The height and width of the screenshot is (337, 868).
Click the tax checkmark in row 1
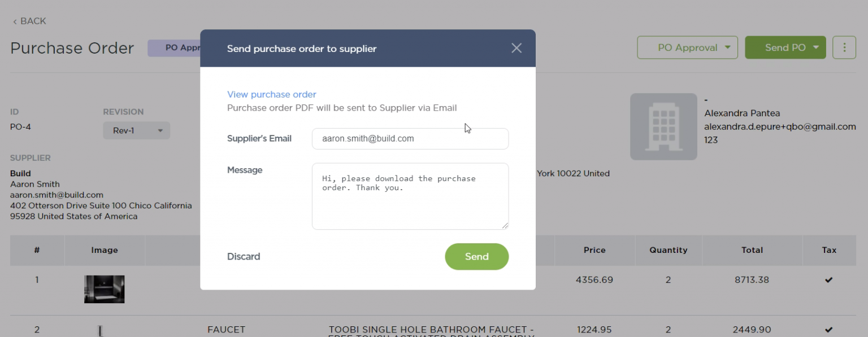(x=828, y=280)
